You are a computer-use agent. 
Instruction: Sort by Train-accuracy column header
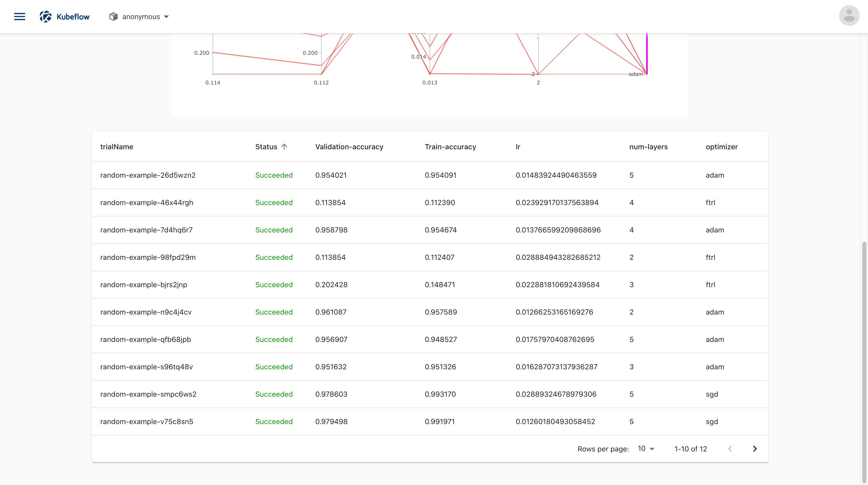point(450,147)
